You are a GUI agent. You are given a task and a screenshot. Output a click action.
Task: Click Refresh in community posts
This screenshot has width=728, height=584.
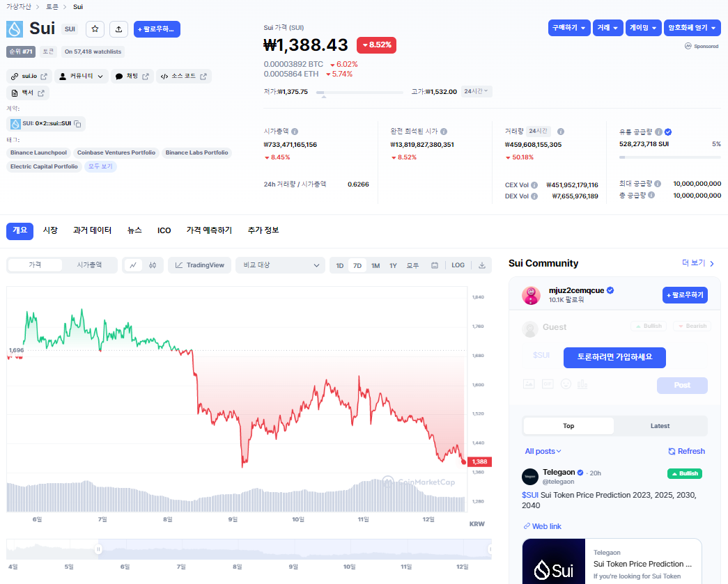tap(686, 451)
